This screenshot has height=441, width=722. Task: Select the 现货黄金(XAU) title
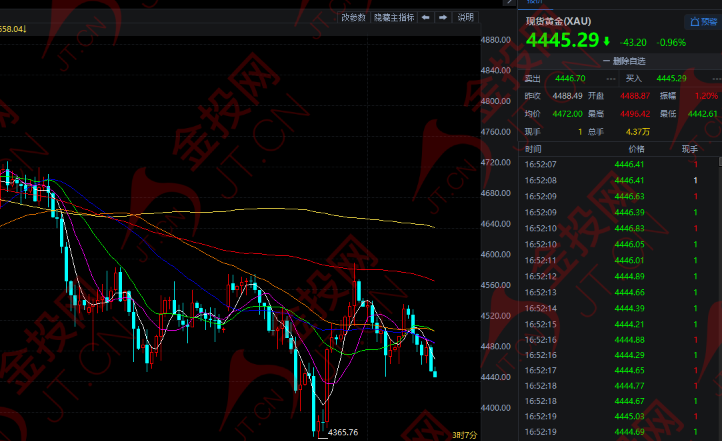coord(559,21)
